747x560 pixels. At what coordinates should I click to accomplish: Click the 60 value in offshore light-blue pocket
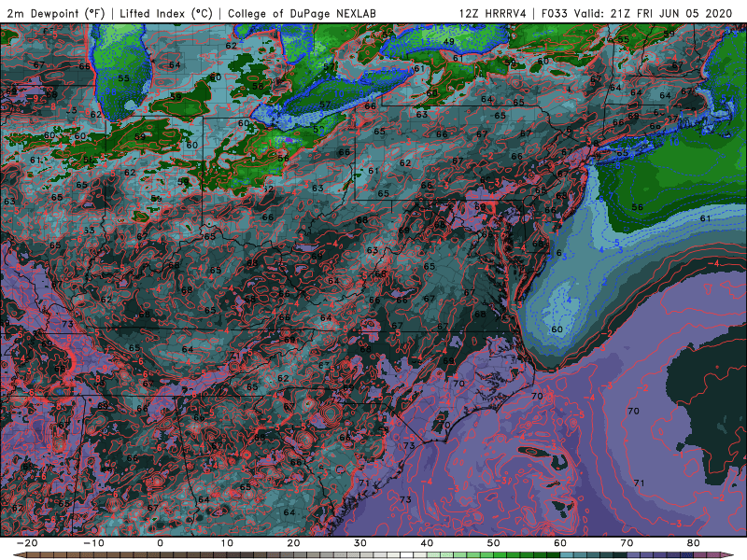tap(557, 329)
